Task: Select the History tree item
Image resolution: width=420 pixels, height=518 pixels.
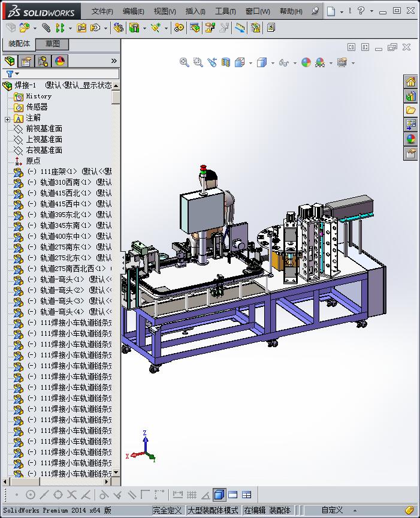Action: pos(38,96)
